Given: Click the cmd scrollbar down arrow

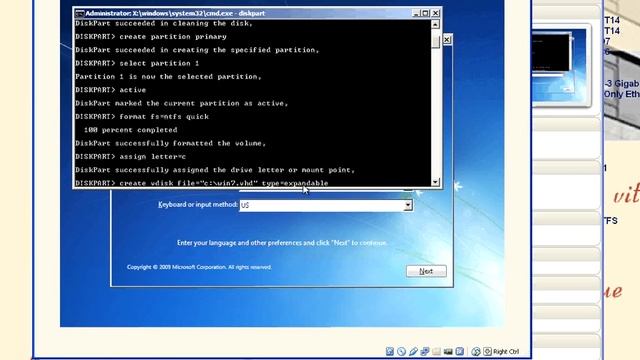Looking at the screenshot, I should [x=436, y=182].
